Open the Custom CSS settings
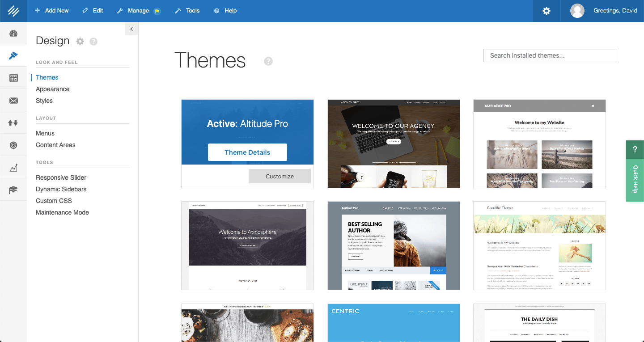644x342 pixels. click(x=54, y=200)
